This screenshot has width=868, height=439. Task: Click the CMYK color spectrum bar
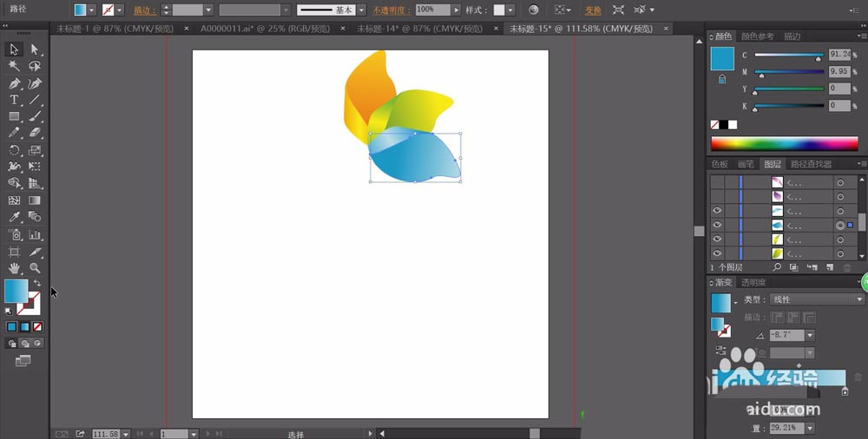pyautogui.click(x=785, y=143)
